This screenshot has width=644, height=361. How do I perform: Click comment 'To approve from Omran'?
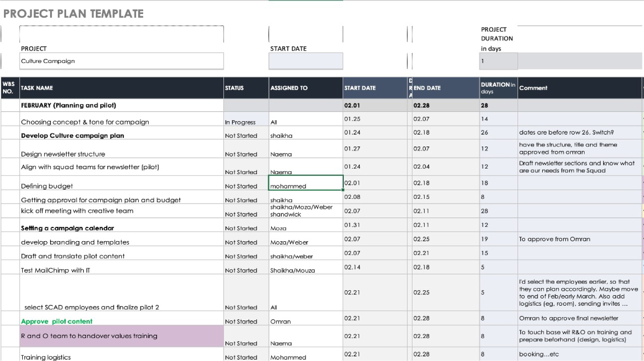coord(580,239)
